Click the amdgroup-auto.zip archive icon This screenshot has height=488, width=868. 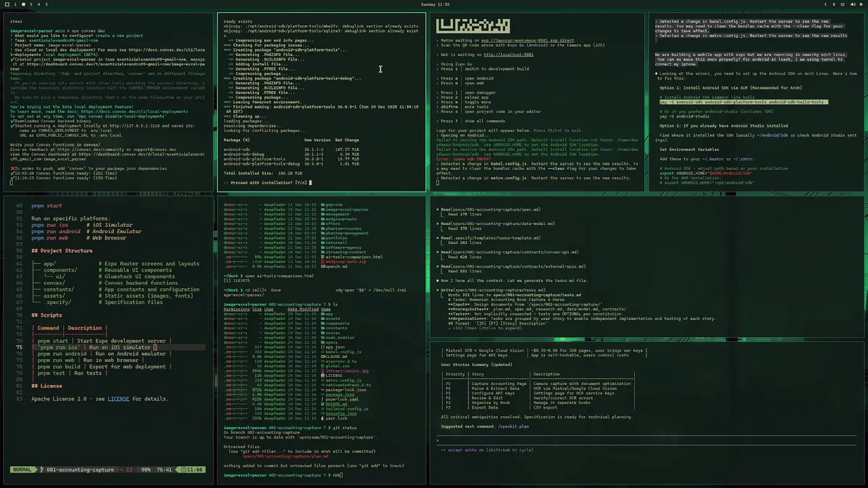(x=323, y=262)
